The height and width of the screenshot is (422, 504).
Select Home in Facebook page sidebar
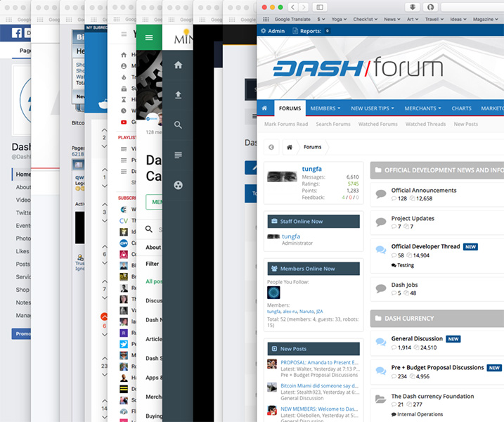click(x=23, y=174)
